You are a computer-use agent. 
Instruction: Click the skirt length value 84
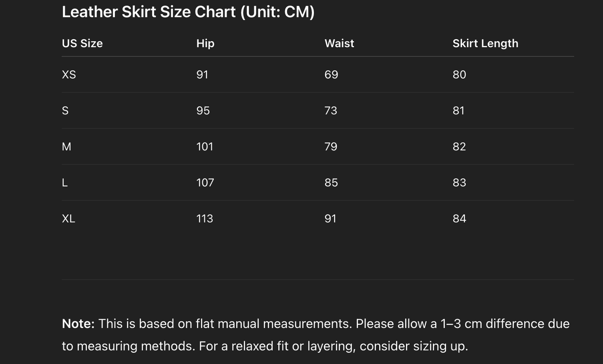[x=459, y=218]
